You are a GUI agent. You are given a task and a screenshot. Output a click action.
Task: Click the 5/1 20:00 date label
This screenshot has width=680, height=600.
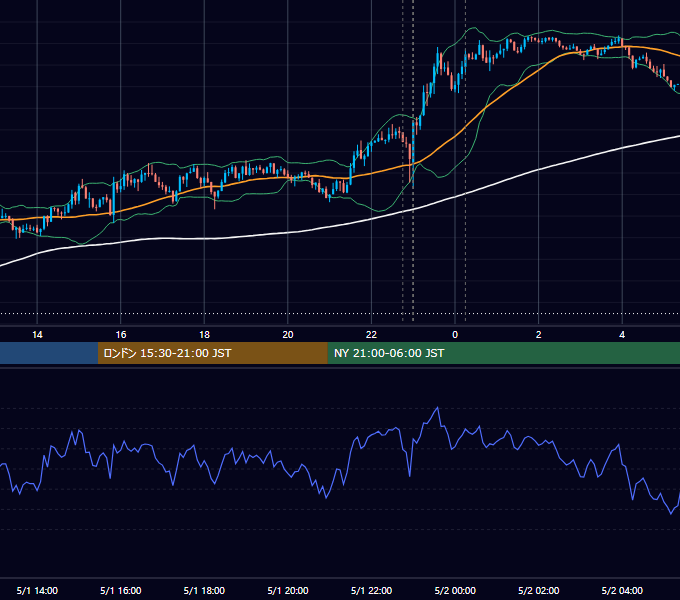click(x=288, y=590)
